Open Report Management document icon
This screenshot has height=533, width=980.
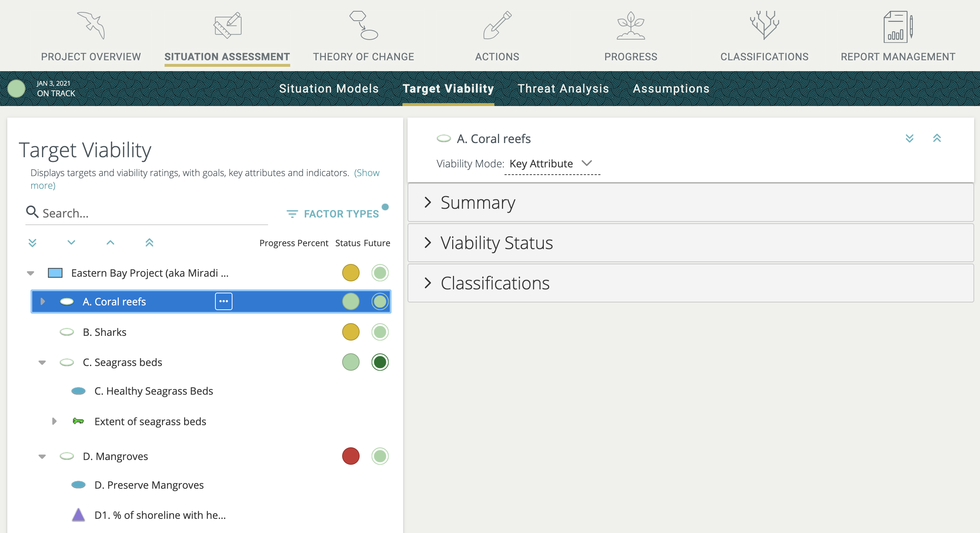point(898,26)
